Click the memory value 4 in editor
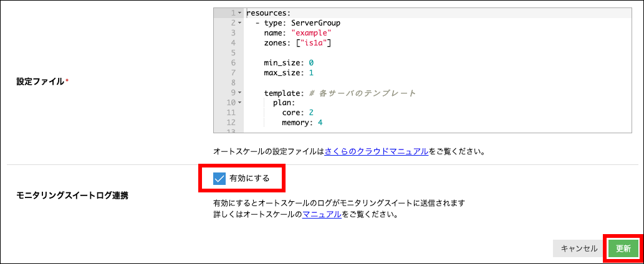The image size is (644, 264). 320,123
